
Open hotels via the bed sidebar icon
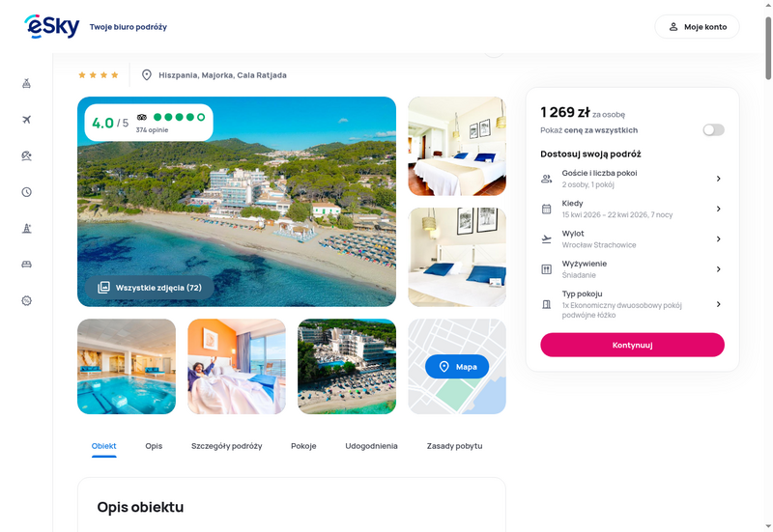[27, 265]
